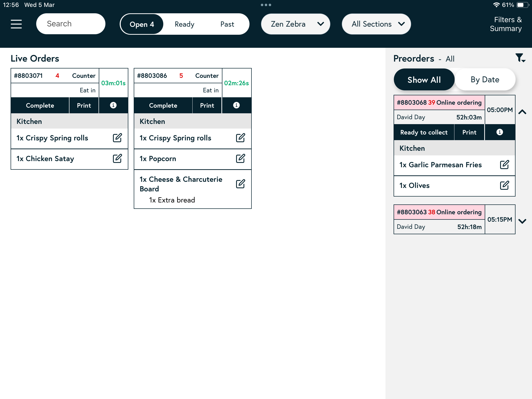Switch to the Ready orders tab

pyautogui.click(x=184, y=24)
